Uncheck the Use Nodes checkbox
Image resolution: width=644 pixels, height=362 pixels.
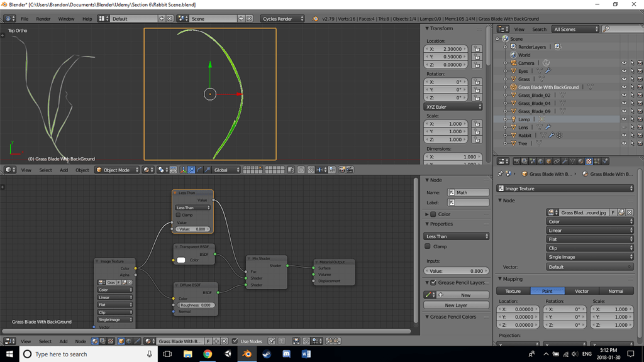click(x=235, y=341)
